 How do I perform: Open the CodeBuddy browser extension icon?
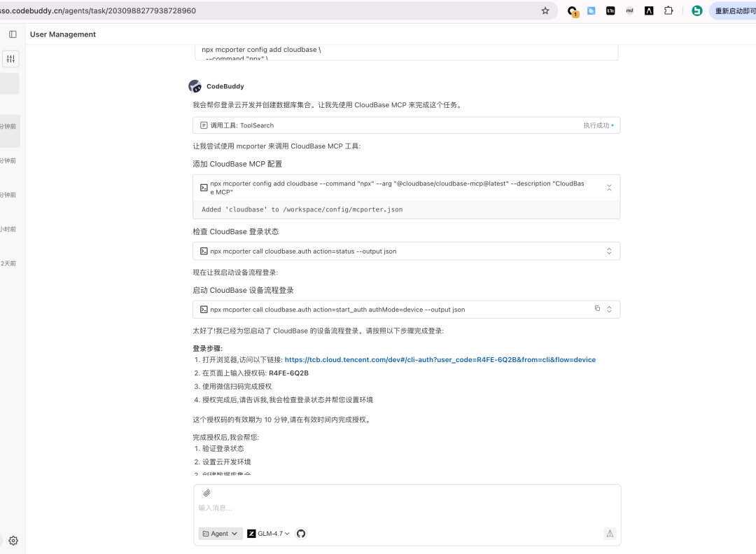pyautogui.click(x=573, y=11)
